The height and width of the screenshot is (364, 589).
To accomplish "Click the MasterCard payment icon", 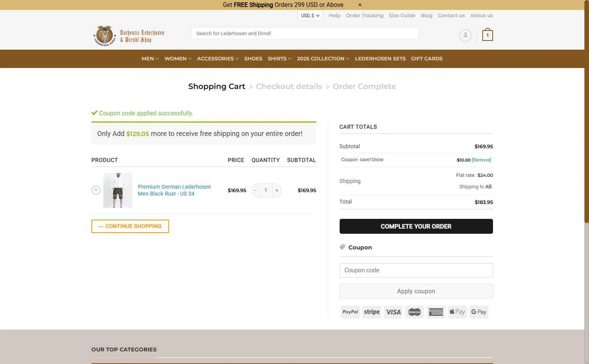I will (x=415, y=312).
